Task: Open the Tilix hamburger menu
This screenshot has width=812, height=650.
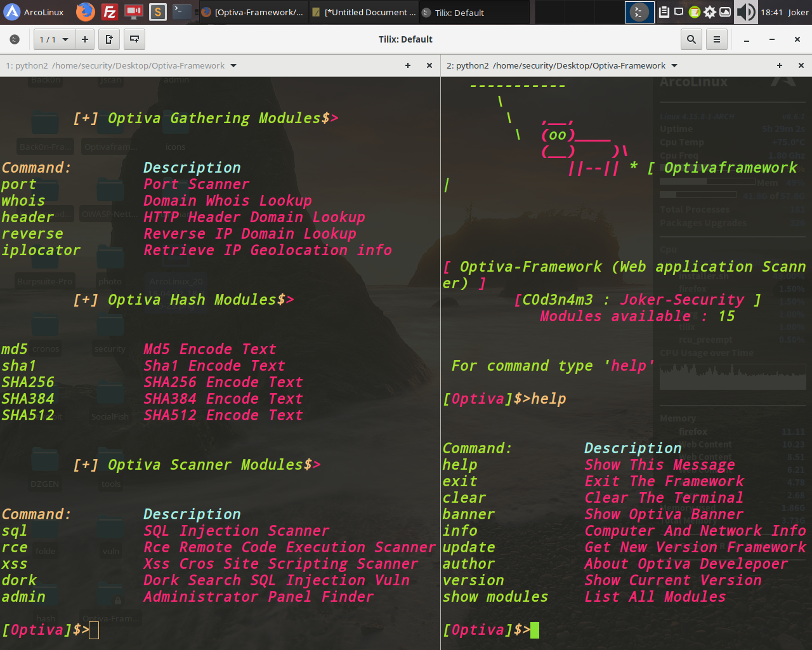Action: (717, 39)
